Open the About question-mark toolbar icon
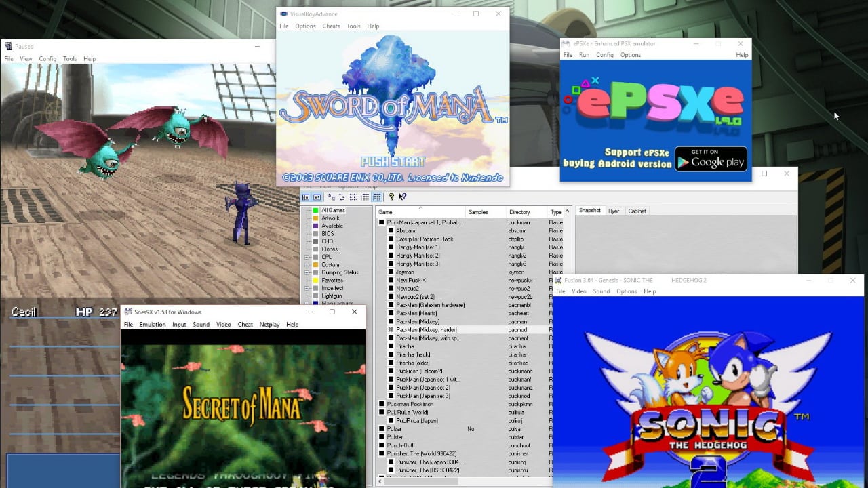 tap(391, 197)
